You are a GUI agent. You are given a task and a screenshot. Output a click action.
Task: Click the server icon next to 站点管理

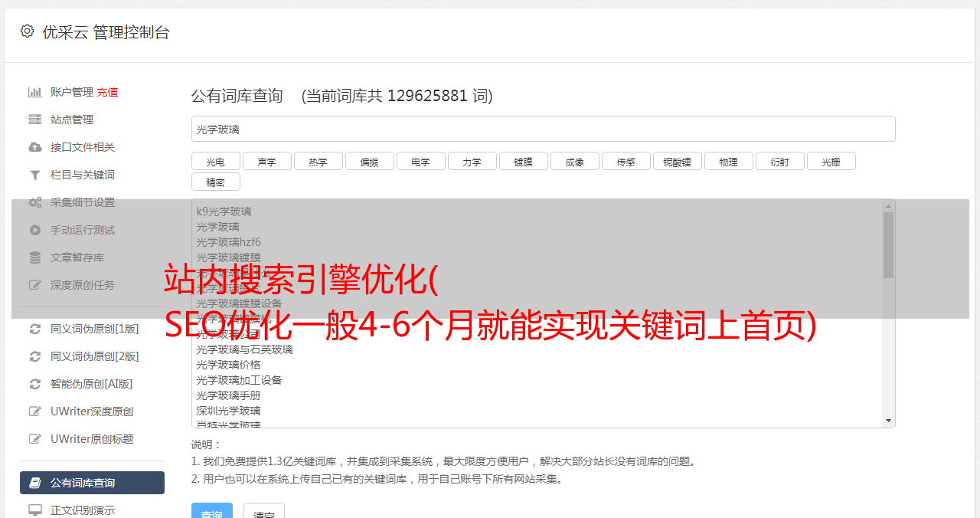click(x=35, y=120)
